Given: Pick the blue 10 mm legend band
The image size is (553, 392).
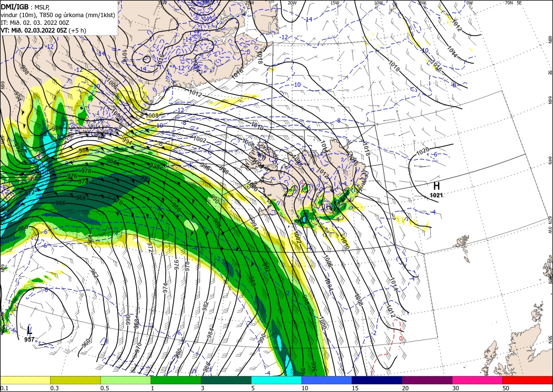Looking at the screenshot, I should (x=327, y=380).
